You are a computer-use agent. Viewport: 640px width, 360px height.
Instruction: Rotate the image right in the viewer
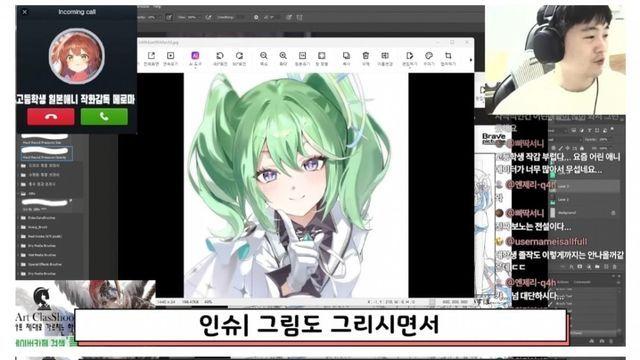point(239,58)
